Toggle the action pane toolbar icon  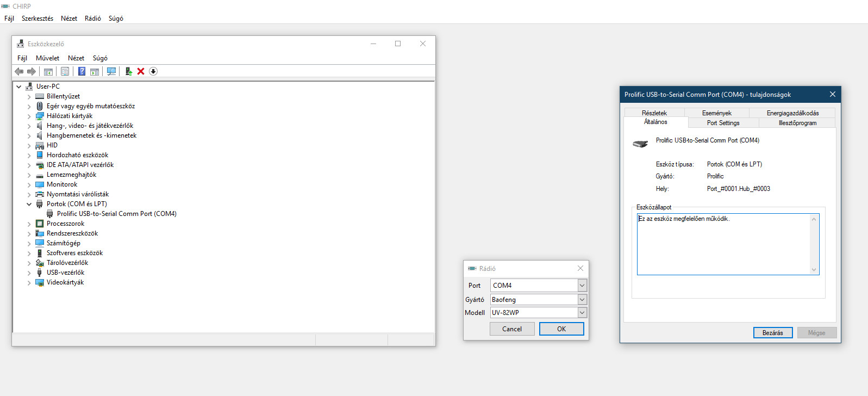click(x=95, y=71)
